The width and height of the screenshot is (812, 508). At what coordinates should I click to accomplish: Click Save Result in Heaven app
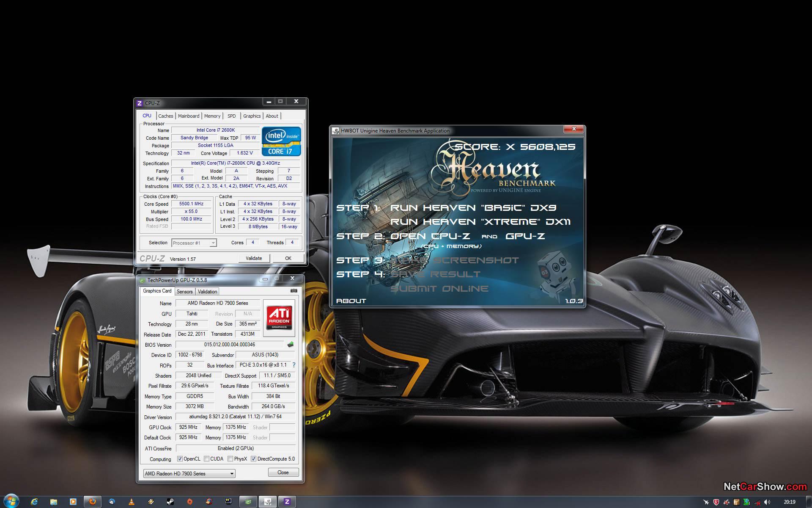click(x=435, y=274)
